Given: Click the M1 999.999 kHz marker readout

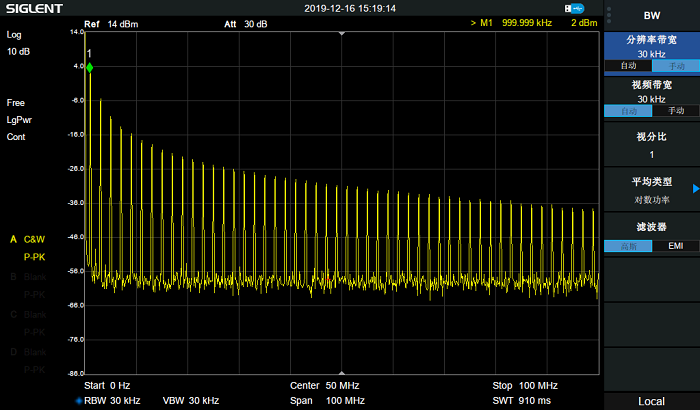Looking at the screenshot, I should click(512, 23).
